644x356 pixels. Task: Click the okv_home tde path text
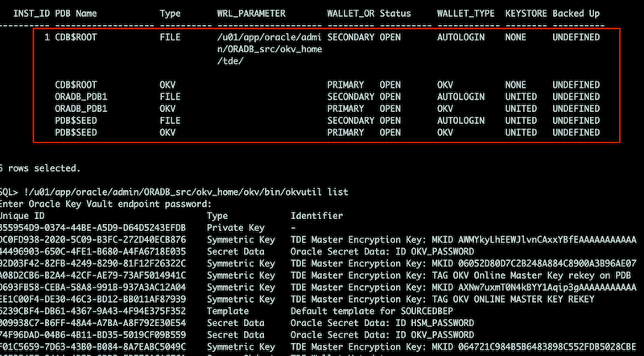[x=270, y=49]
